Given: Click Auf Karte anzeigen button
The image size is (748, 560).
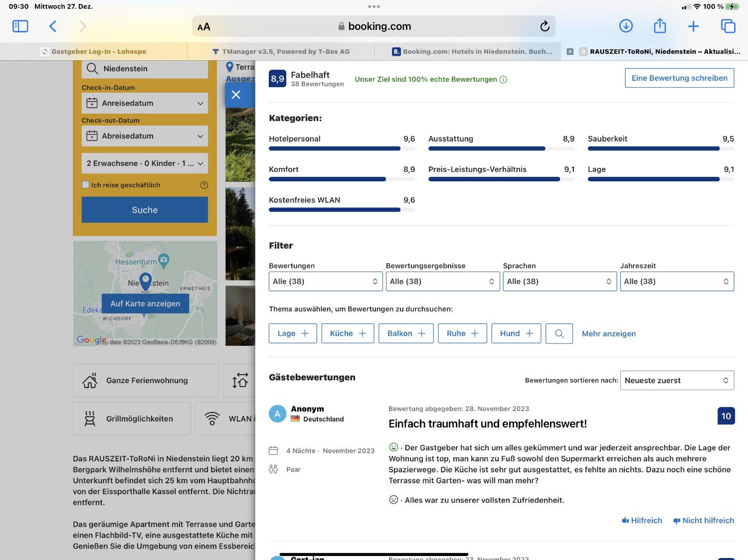Looking at the screenshot, I should (x=145, y=303).
